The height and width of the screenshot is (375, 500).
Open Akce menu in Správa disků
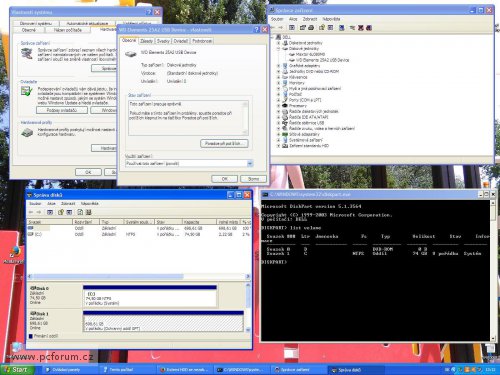(x=51, y=203)
